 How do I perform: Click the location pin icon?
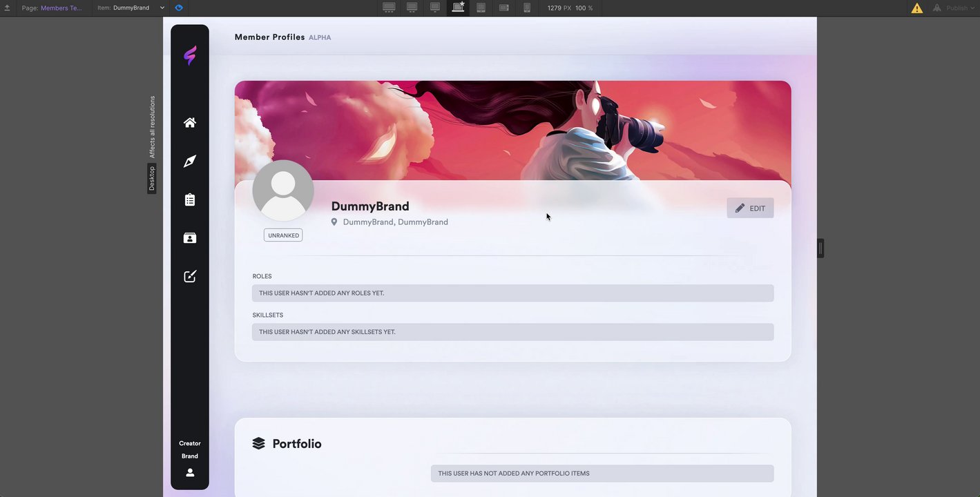click(334, 222)
